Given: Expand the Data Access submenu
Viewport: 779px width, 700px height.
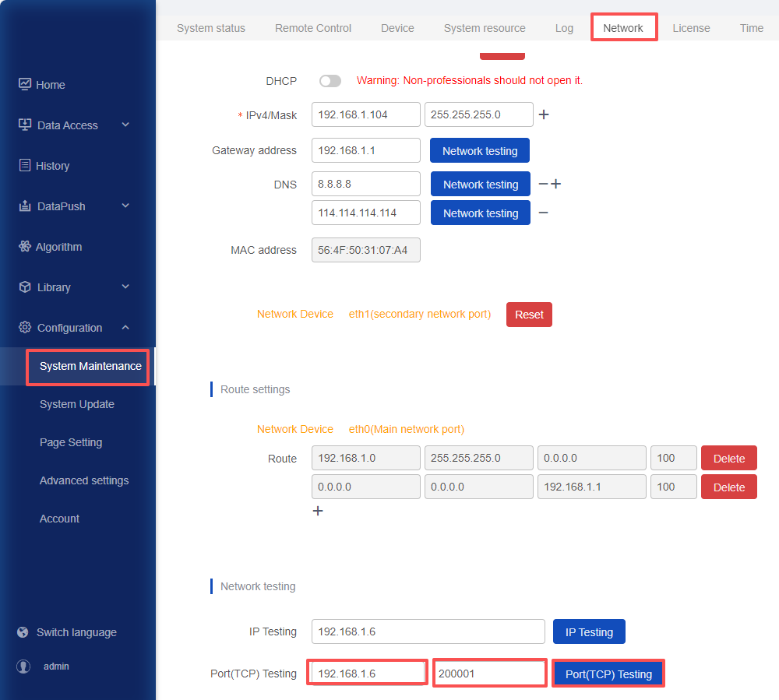Looking at the screenshot, I should pyautogui.click(x=125, y=125).
